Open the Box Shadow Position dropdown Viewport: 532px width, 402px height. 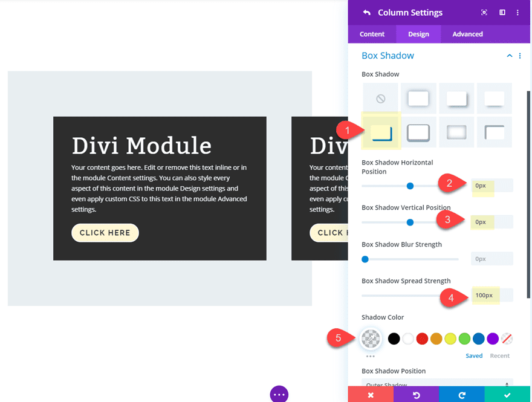tap(437, 382)
